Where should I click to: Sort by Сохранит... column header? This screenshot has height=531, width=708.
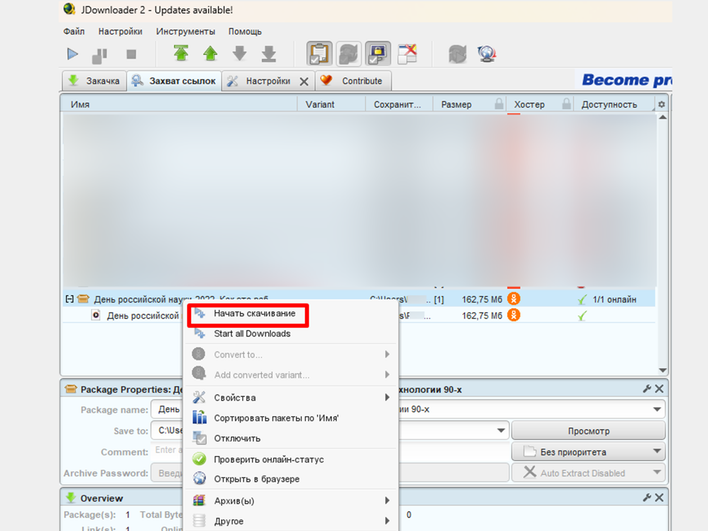[x=397, y=104]
